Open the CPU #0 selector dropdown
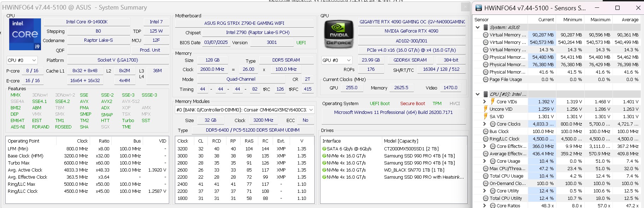 22,60
